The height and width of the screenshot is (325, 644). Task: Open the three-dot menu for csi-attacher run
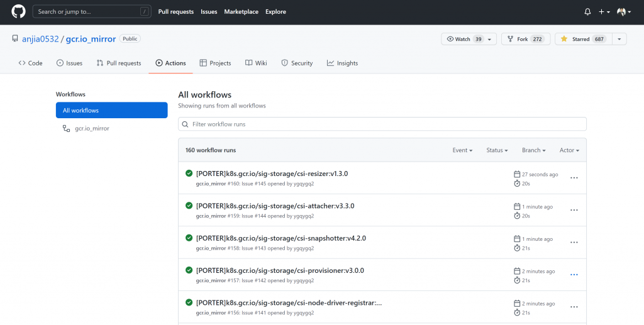(x=574, y=210)
